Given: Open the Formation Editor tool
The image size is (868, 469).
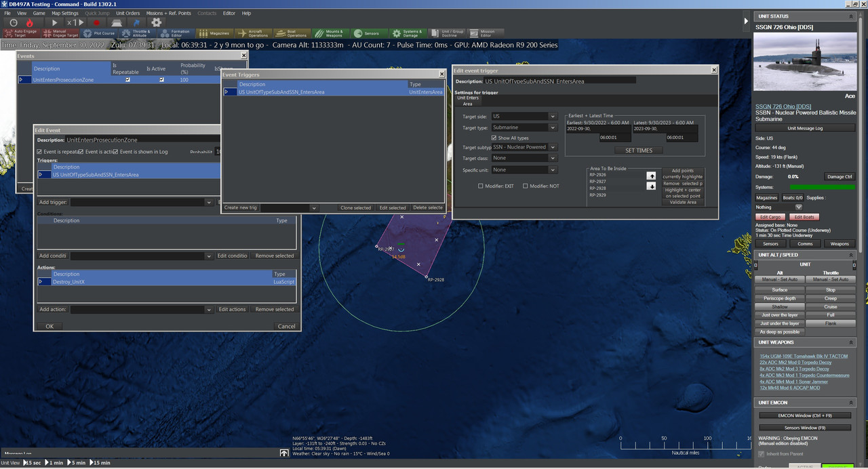Looking at the screenshot, I should (x=178, y=33).
